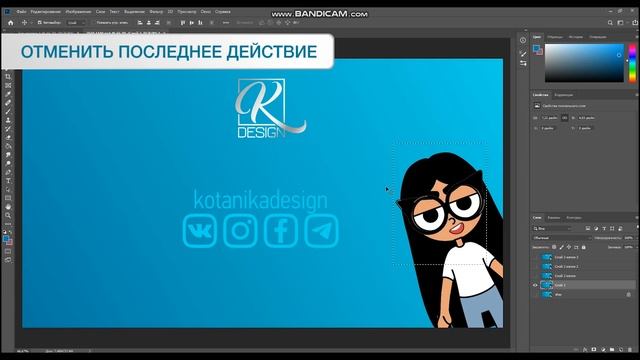
Task: Click the Create new group folder icon
Action: click(x=612, y=350)
